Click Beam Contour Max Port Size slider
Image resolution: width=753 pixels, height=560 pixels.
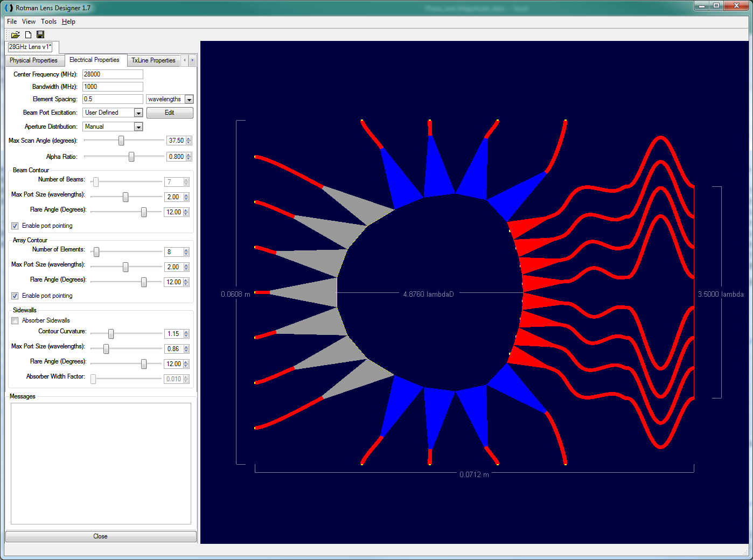tap(125, 197)
